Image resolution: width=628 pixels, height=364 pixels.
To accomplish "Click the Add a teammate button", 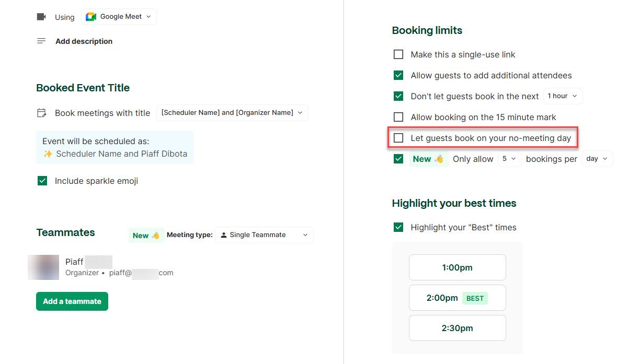I will (x=72, y=301).
